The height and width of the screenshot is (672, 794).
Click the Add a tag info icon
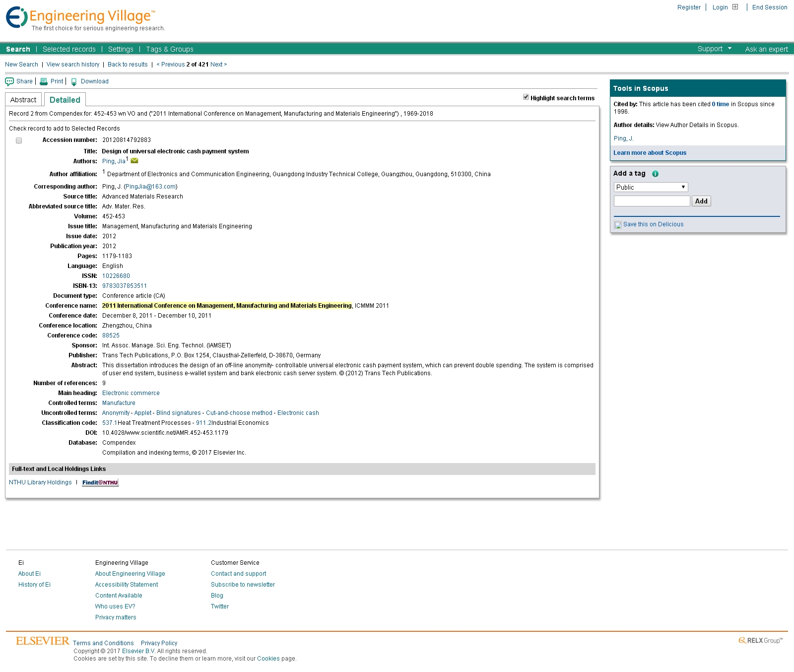pyautogui.click(x=655, y=174)
